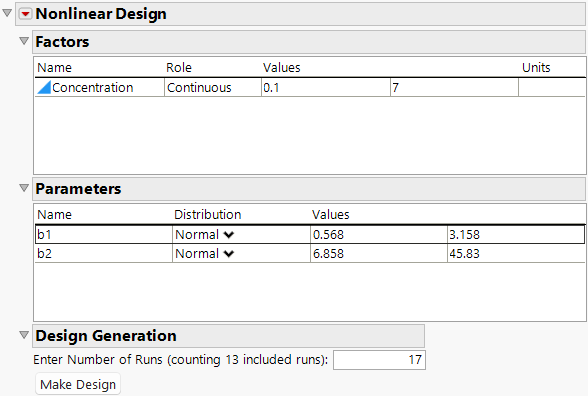This screenshot has height=396, width=588.
Task: Click the Concentration Units cell
Action: point(552,87)
